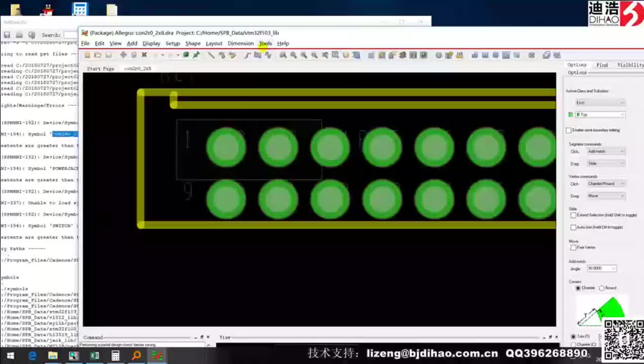Click the New file toolbar icon

click(87, 55)
